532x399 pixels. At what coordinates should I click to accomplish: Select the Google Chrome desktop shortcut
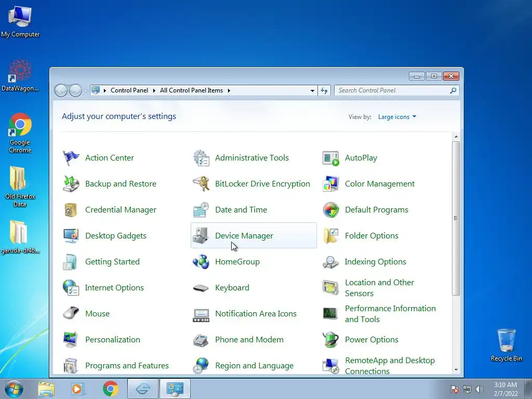[x=20, y=132]
